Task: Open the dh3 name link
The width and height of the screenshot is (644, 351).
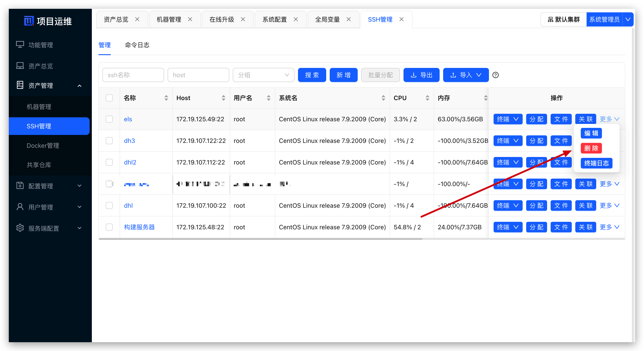Action: [x=129, y=141]
